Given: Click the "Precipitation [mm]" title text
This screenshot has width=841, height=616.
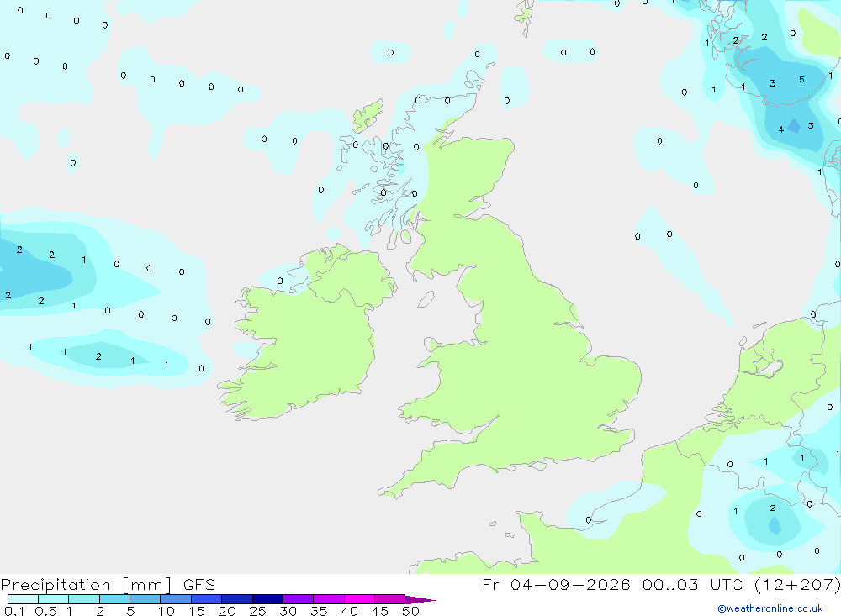Looking at the screenshot, I should [87, 585].
